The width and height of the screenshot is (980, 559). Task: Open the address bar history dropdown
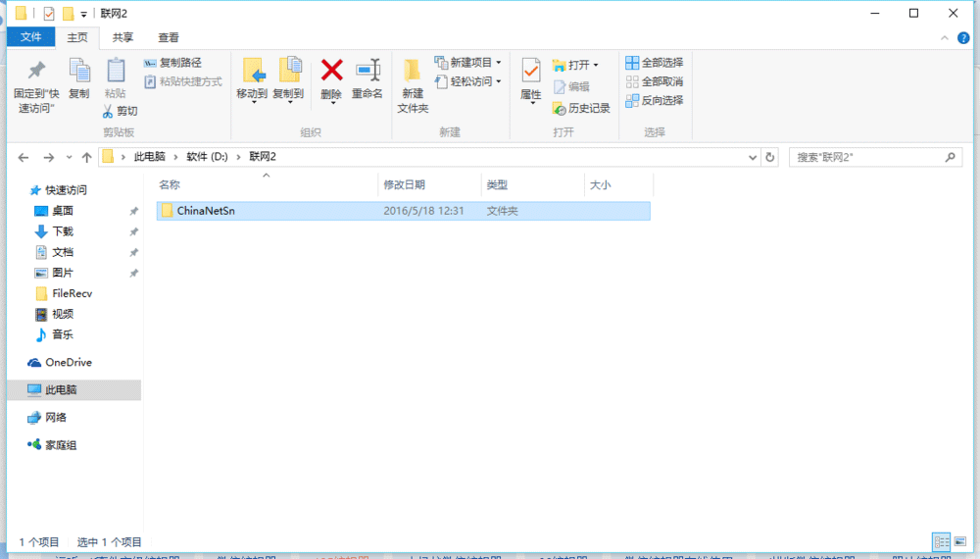[753, 158]
